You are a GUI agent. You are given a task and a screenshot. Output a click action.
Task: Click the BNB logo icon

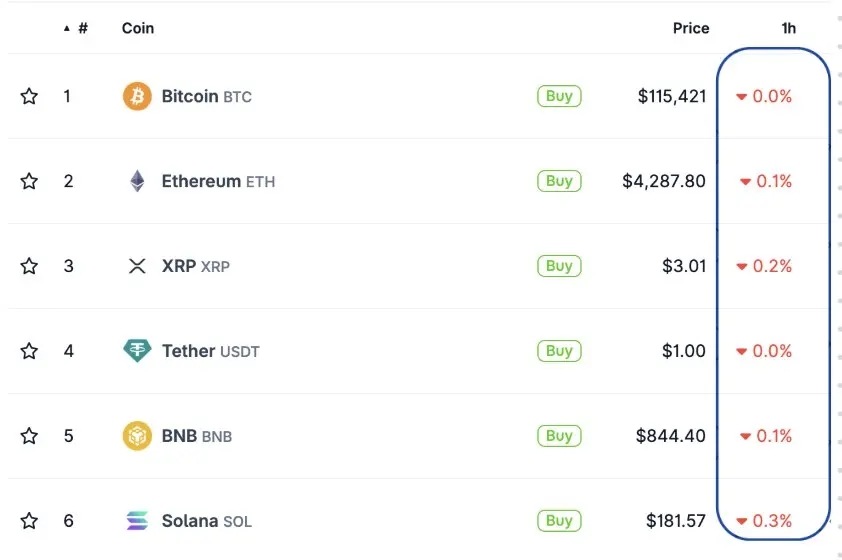coord(137,435)
